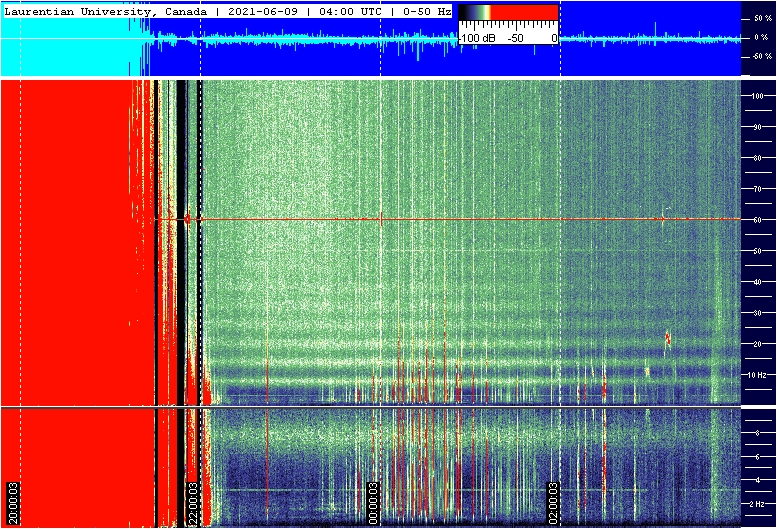
Task: Click the 2021-06-09 date in header
Action: coord(263,11)
